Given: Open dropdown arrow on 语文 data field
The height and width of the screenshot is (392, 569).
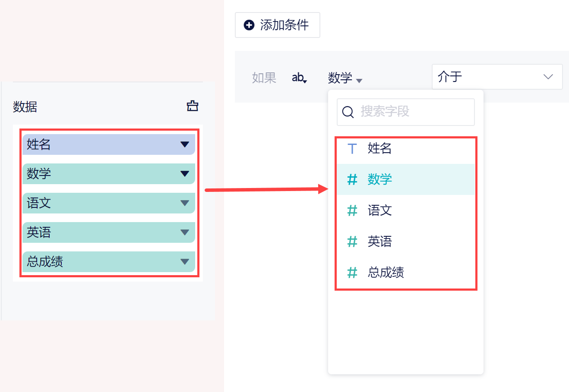Looking at the screenshot, I should pyautogui.click(x=185, y=203).
